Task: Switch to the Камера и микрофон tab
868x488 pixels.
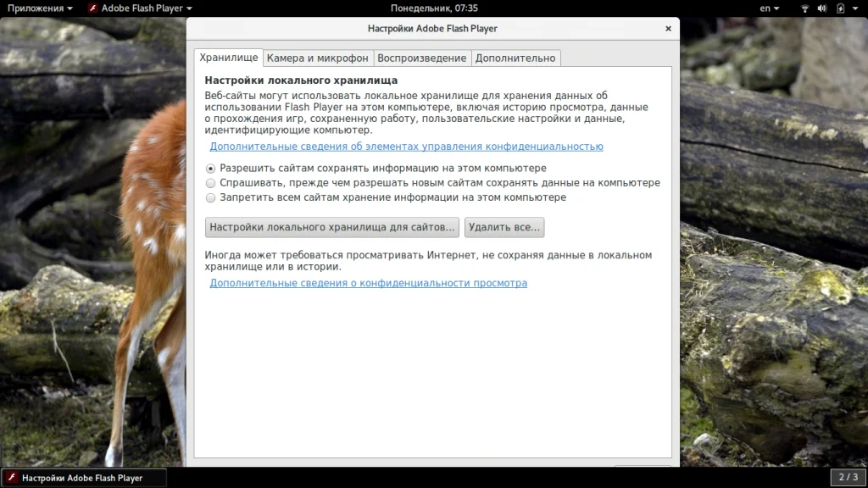Action: coord(317,58)
